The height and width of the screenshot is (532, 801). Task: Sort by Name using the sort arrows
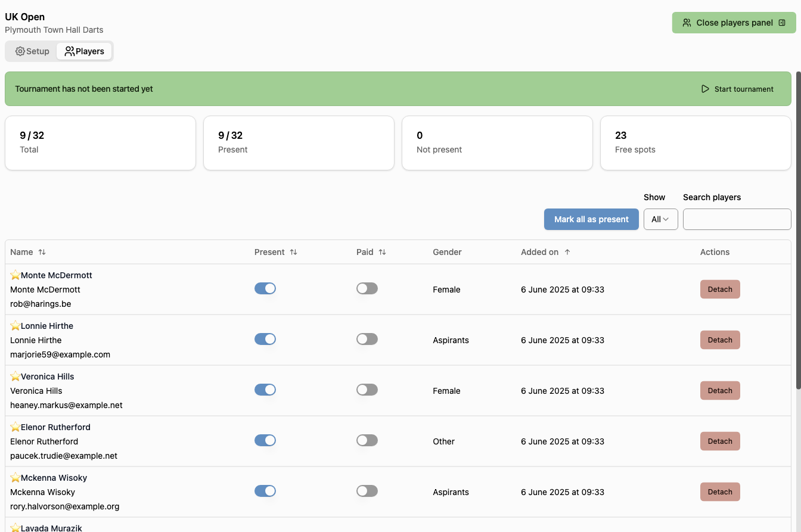tap(42, 252)
